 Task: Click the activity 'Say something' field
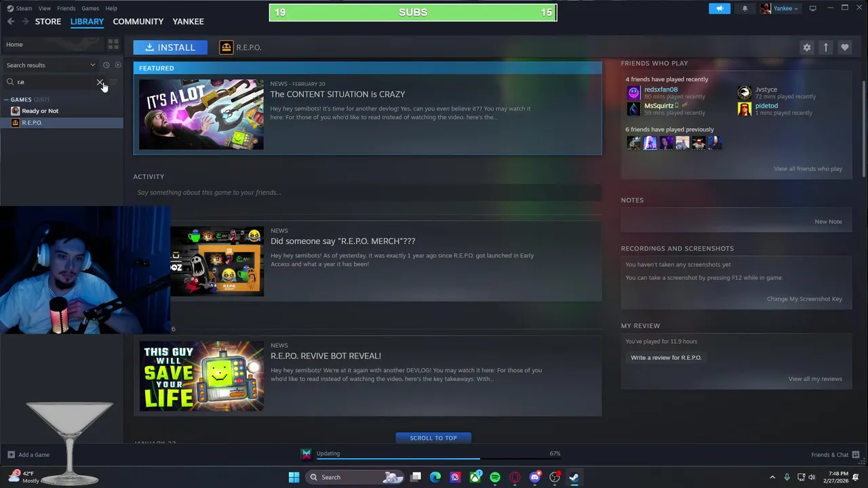368,192
